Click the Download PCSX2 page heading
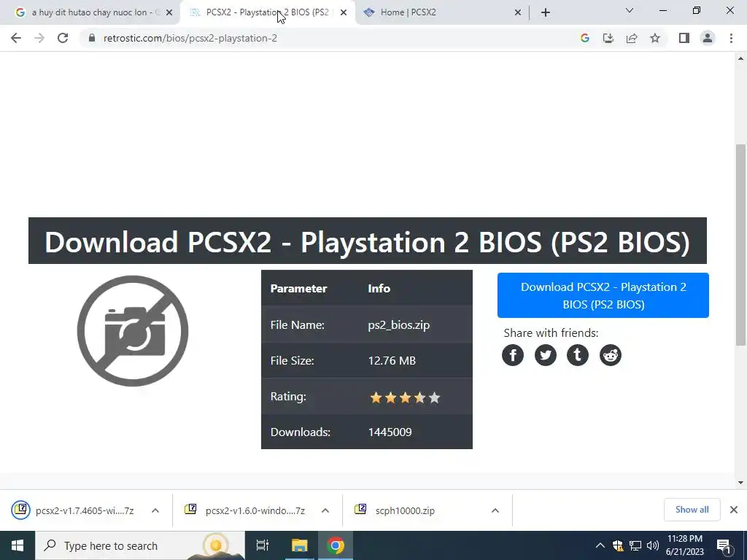 (x=368, y=241)
